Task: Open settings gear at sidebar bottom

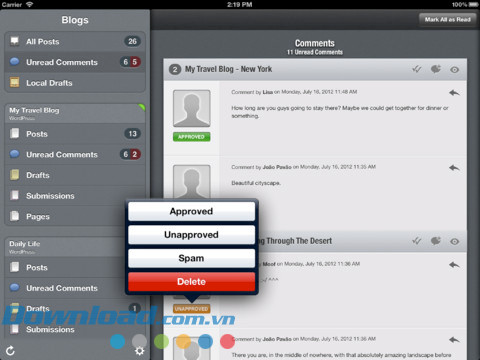Action: pyautogui.click(x=139, y=351)
